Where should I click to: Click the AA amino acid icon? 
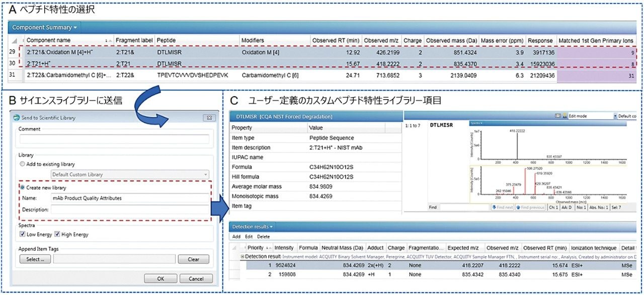[564, 116]
